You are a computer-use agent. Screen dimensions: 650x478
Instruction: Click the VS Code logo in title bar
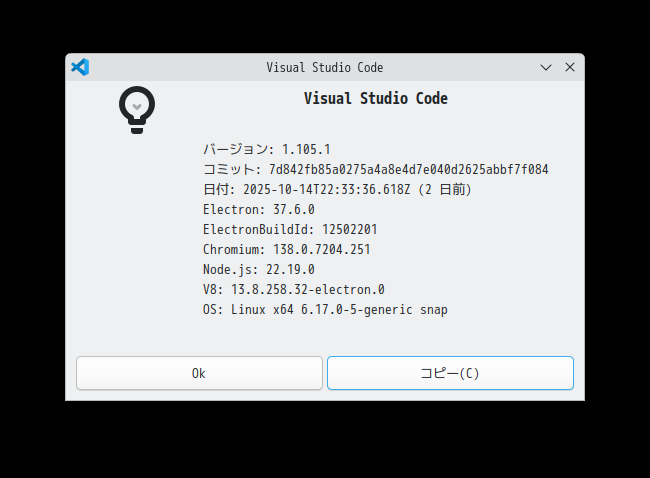coord(80,67)
